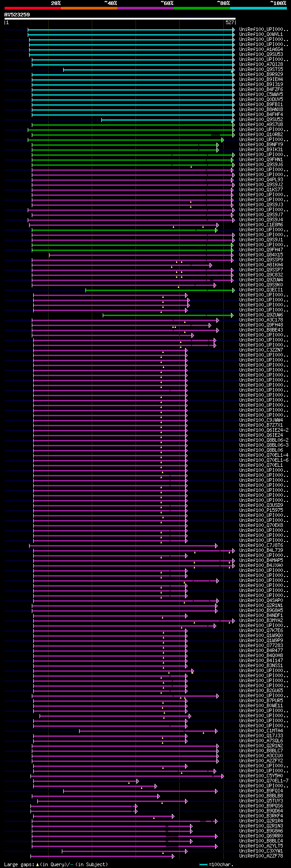Click the ruler end value 527
The height and width of the screenshot is (868, 291).
pos(230,22)
